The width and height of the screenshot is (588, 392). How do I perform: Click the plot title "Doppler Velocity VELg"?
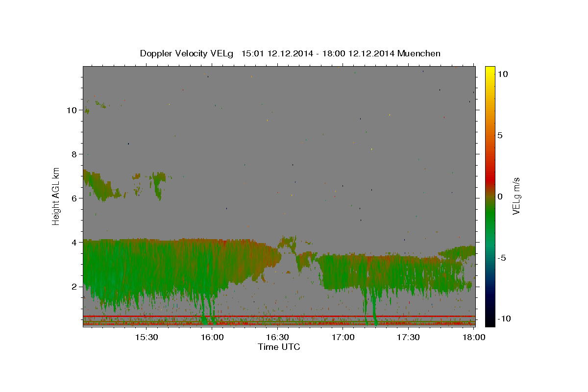click(x=187, y=53)
